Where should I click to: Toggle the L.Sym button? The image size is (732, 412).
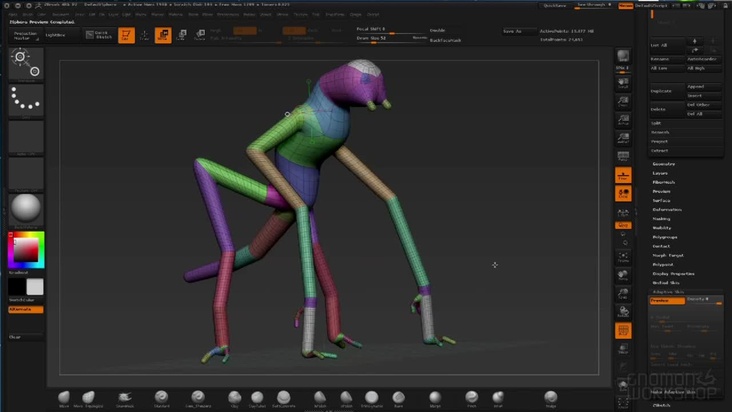(623, 212)
